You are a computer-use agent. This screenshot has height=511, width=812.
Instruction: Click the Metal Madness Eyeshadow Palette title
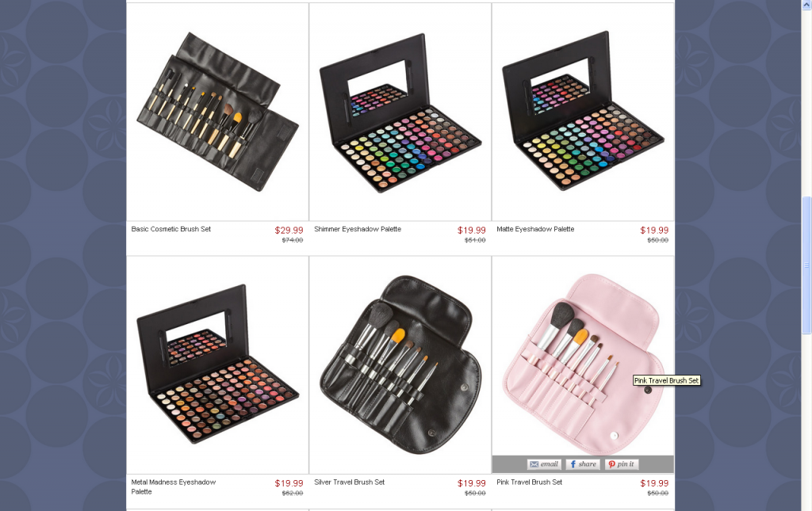pos(174,486)
